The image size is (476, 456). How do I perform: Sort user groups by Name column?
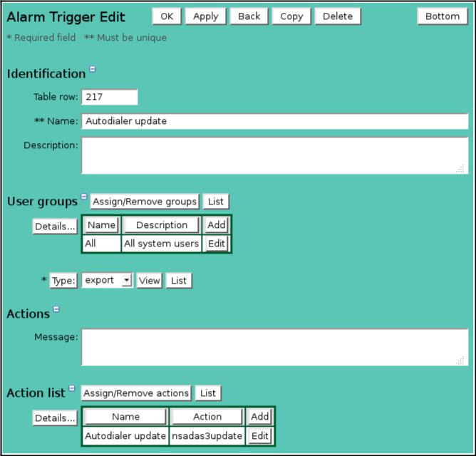pyautogui.click(x=101, y=225)
